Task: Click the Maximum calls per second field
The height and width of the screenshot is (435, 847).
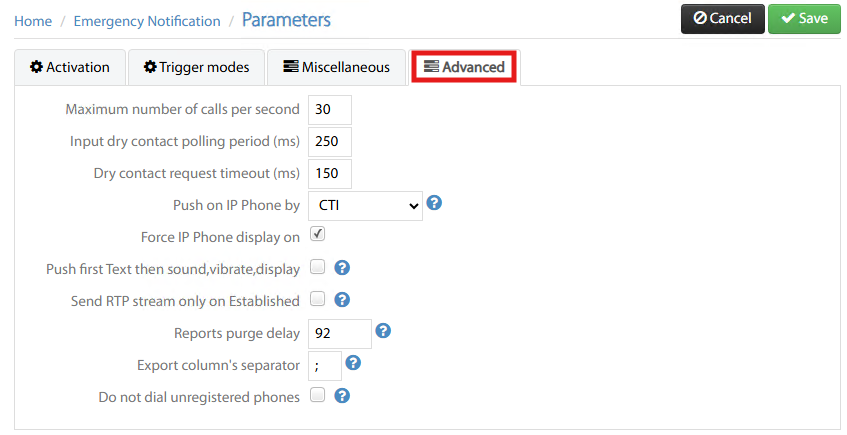Action: (330, 110)
